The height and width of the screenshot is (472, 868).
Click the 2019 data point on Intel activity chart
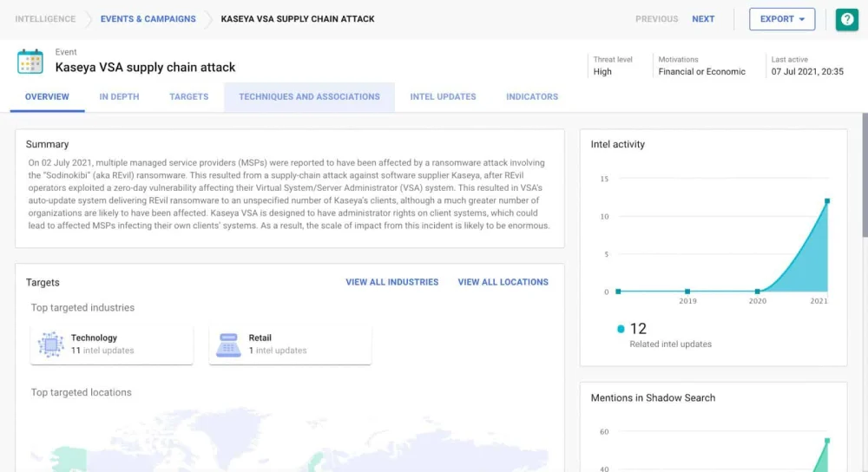pos(687,291)
